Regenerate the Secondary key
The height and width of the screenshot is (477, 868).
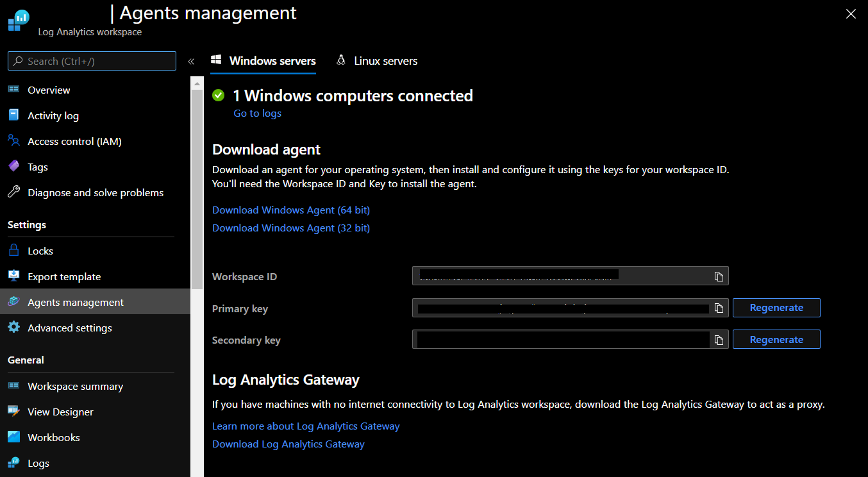pos(776,340)
